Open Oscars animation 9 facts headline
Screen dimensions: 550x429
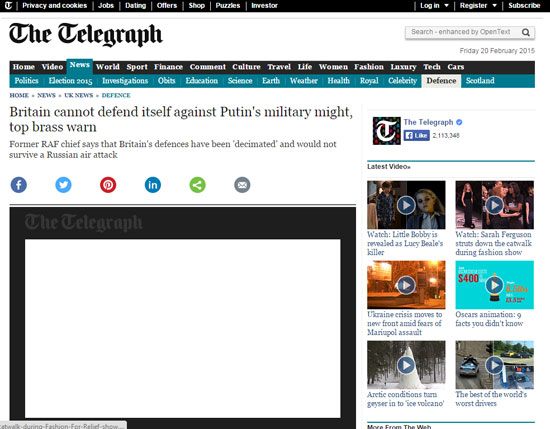tap(489, 319)
